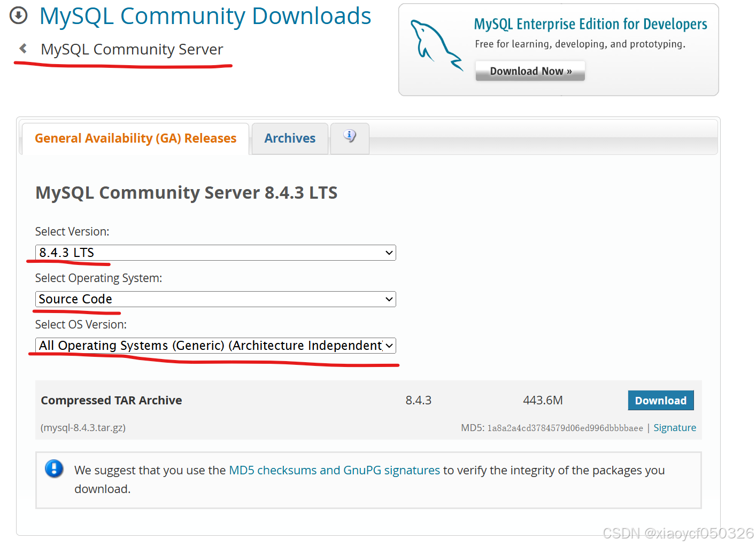Image resolution: width=756 pixels, height=547 pixels.
Task: Open the Signature link
Action: point(675,428)
